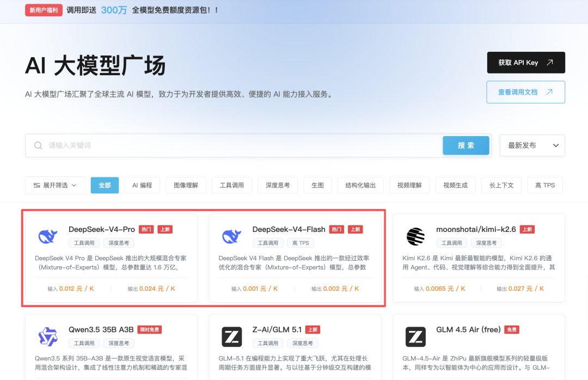Choose the 工具调用 category filter
Viewport: 588px width, 380px height.
(x=232, y=185)
